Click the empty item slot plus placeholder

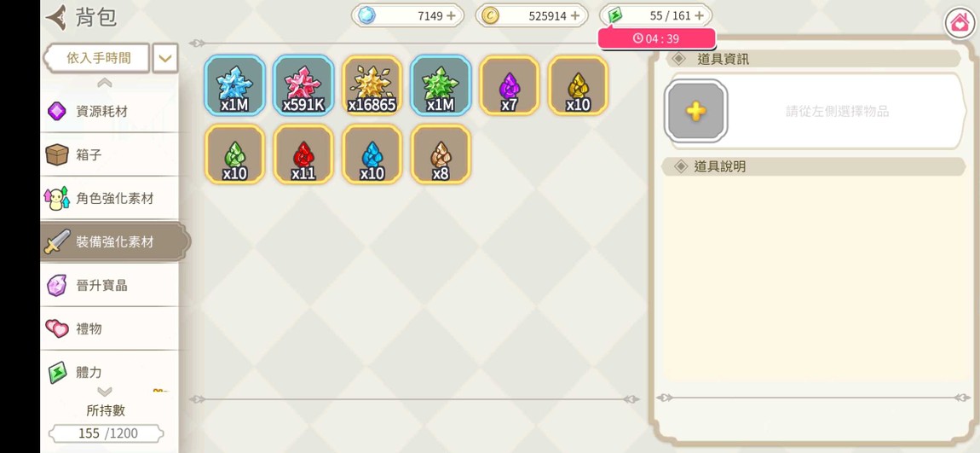pos(695,112)
